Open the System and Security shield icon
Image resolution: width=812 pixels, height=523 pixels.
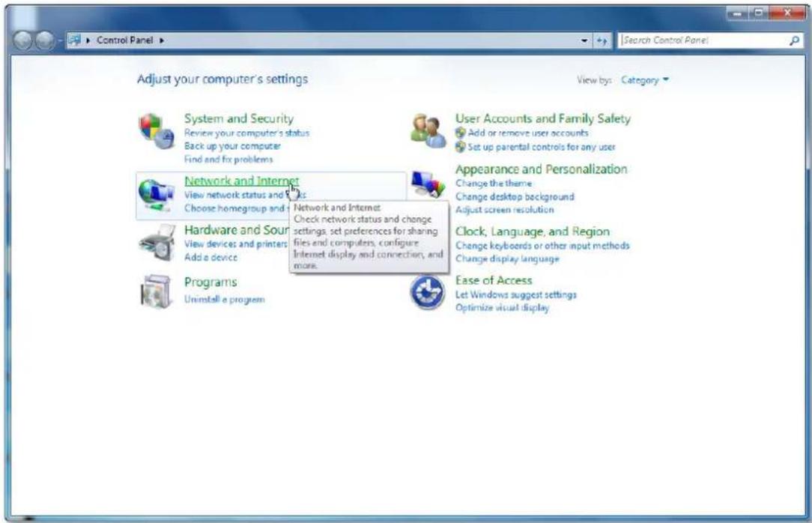click(x=157, y=131)
